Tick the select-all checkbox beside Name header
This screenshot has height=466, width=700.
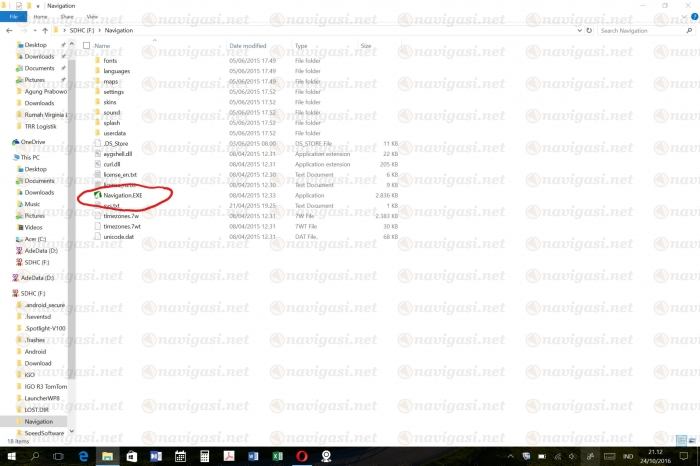pyautogui.click(x=87, y=46)
